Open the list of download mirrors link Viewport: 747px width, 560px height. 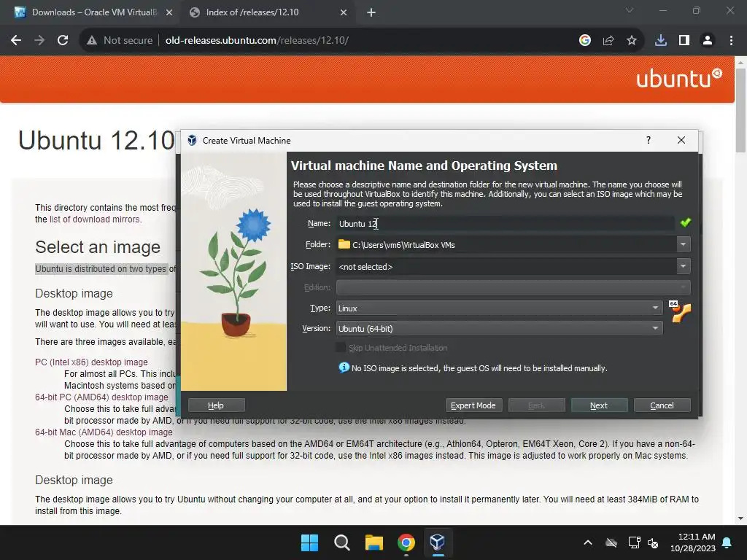tap(96, 219)
